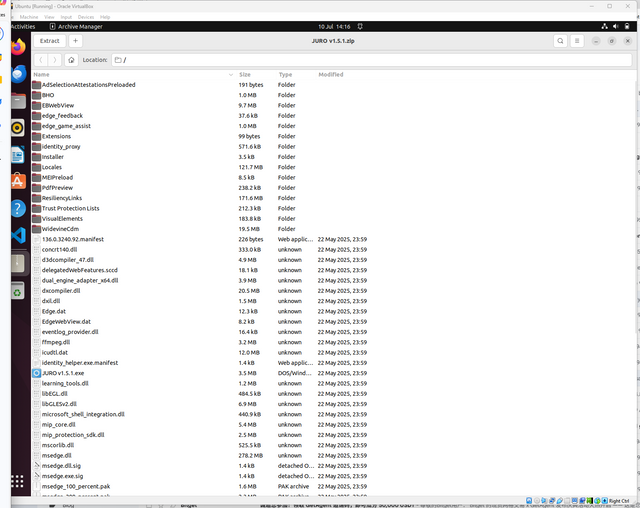Click the search icon in Archive Manager

click(560, 41)
